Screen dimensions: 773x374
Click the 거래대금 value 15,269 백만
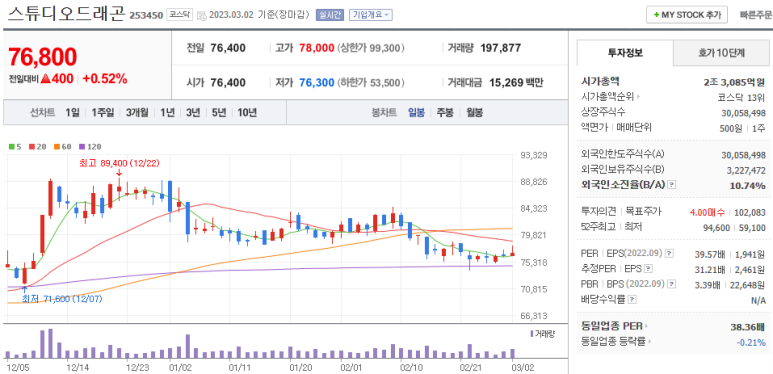click(516, 83)
